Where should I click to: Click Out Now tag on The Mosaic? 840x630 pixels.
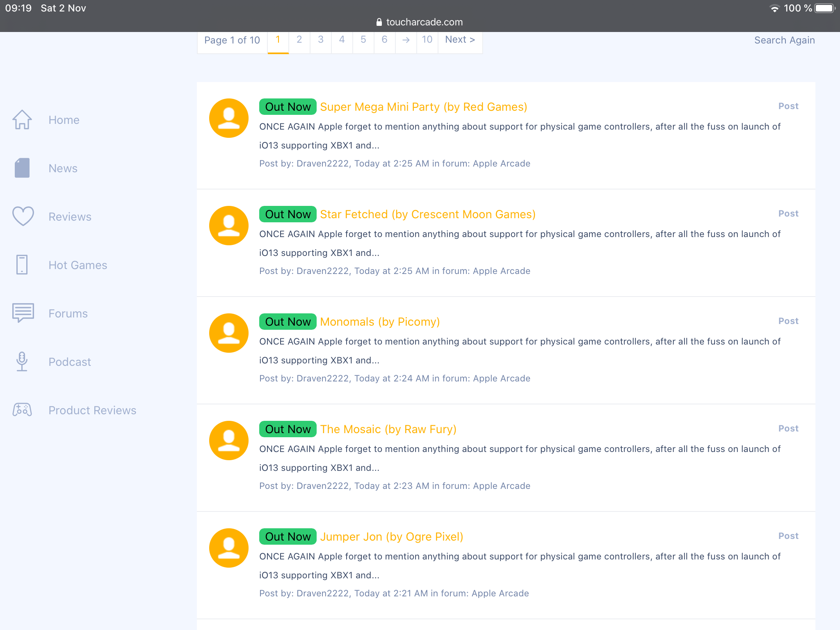288,429
